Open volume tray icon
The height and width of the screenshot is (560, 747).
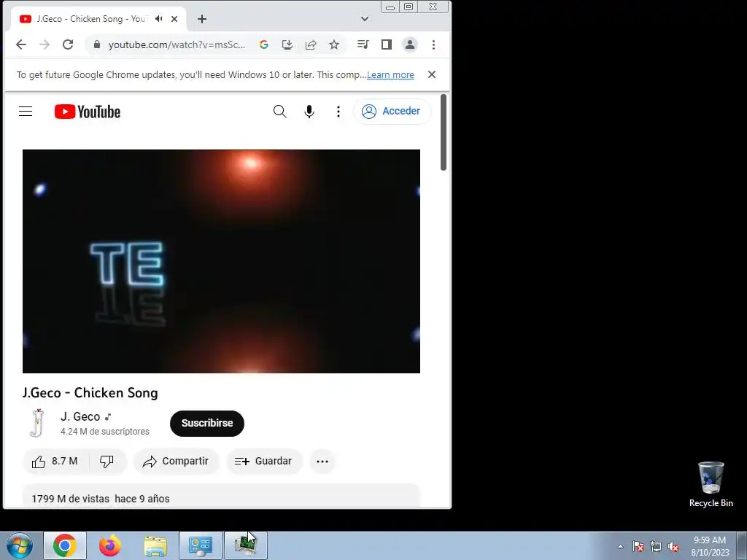click(673, 546)
